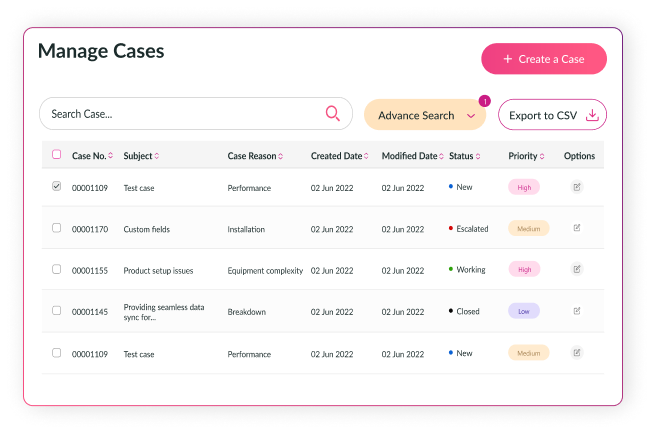Image resolution: width=654 pixels, height=434 pixels.
Task: Click the Create a Case button
Action: coord(544,59)
